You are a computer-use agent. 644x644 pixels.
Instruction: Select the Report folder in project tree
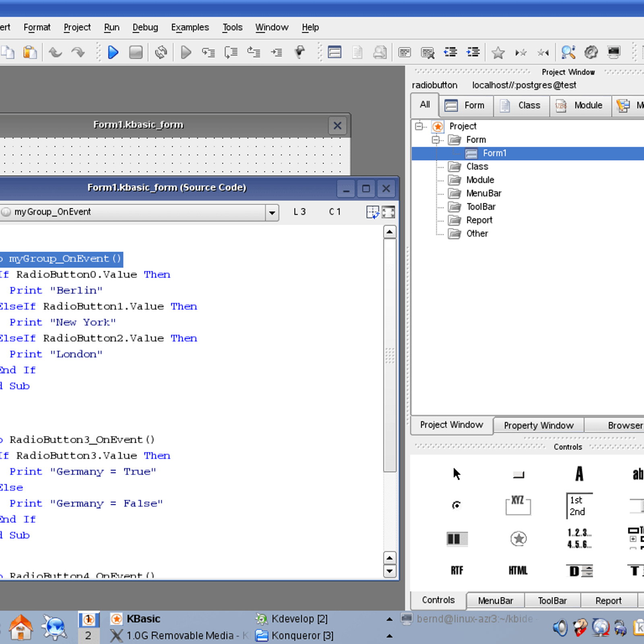pos(479,220)
